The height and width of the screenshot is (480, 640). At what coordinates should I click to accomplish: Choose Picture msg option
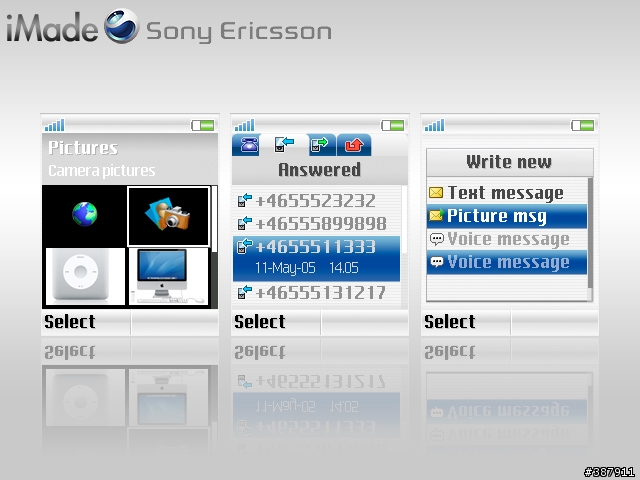(x=507, y=216)
